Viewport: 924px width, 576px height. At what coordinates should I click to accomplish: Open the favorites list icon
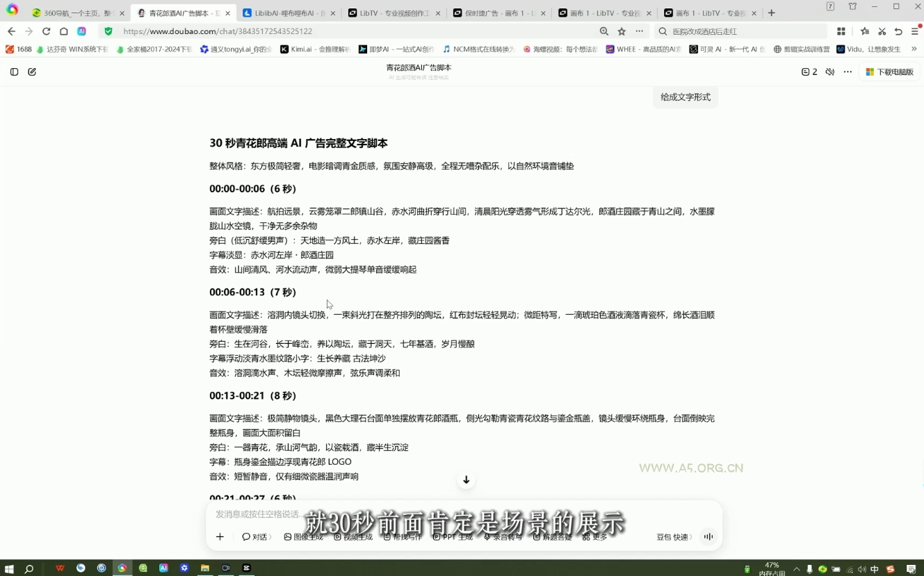(864, 31)
